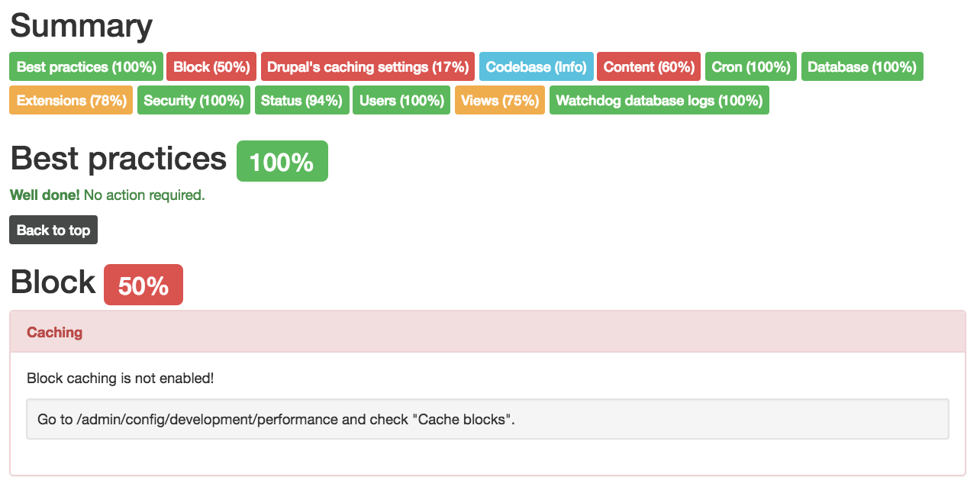Select the Cron (100%) badge
Viewport: 980px width, 490px height.
point(751,66)
